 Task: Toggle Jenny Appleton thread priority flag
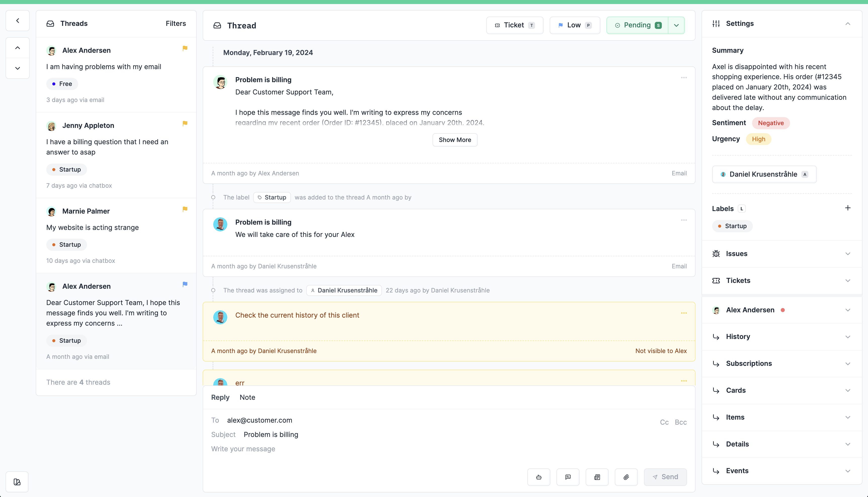(185, 123)
